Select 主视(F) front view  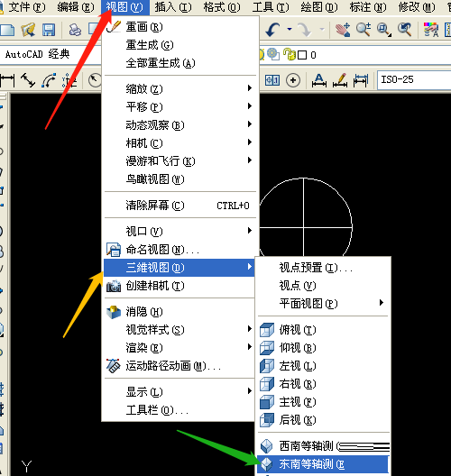click(323, 402)
